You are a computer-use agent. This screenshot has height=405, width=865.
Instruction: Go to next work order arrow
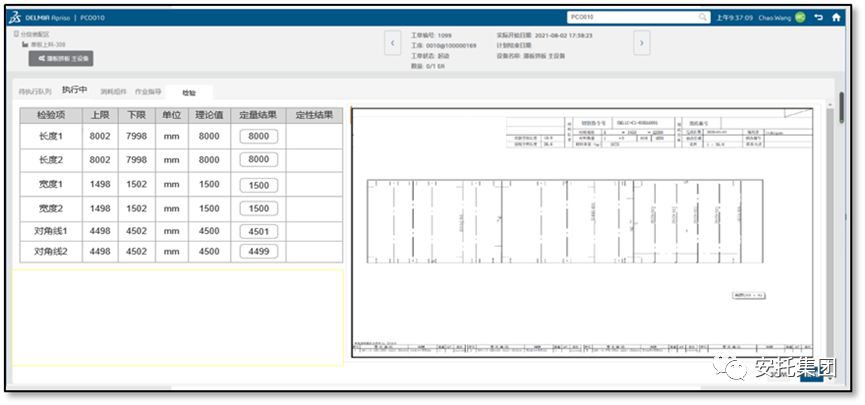[642, 44]
